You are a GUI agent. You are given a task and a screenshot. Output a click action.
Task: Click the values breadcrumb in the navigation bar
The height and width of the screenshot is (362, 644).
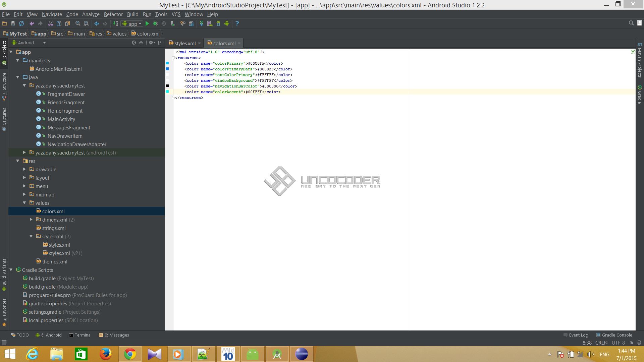[116, 34]
